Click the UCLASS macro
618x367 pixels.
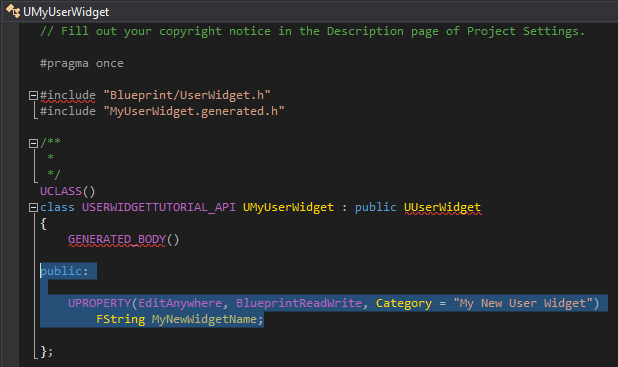pyautogui.click(x=61, y=191)
